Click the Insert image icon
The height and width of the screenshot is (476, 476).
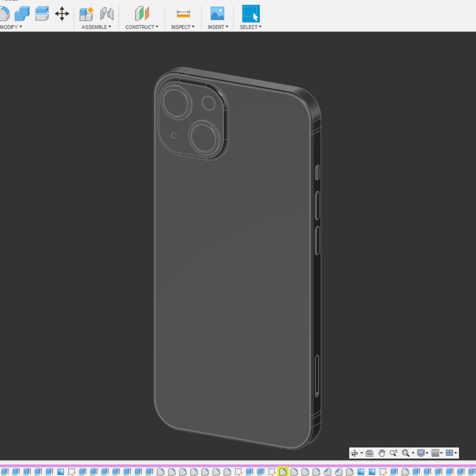click(217, 14)
